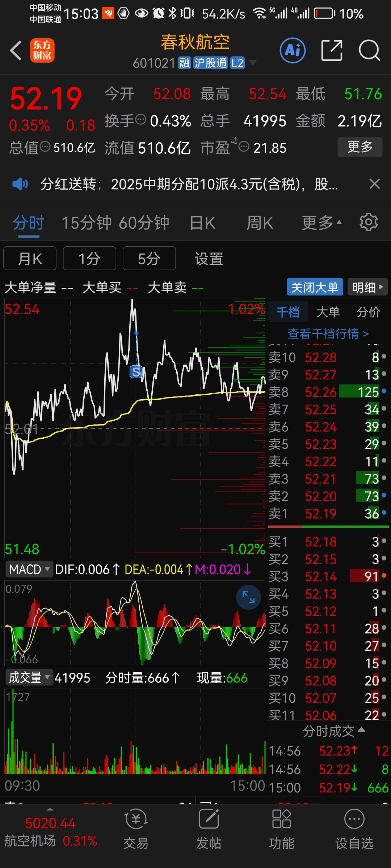Tap the battery indicator at 10%
391x868 pixels.
[324, 14]
